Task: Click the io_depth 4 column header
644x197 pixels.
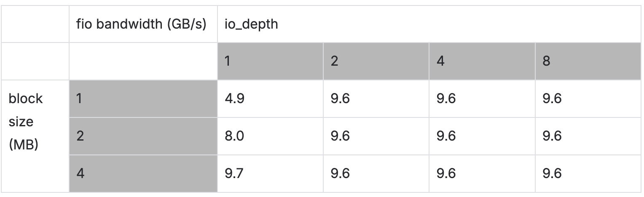Action: pyautogui.click(x=482, y=61)
